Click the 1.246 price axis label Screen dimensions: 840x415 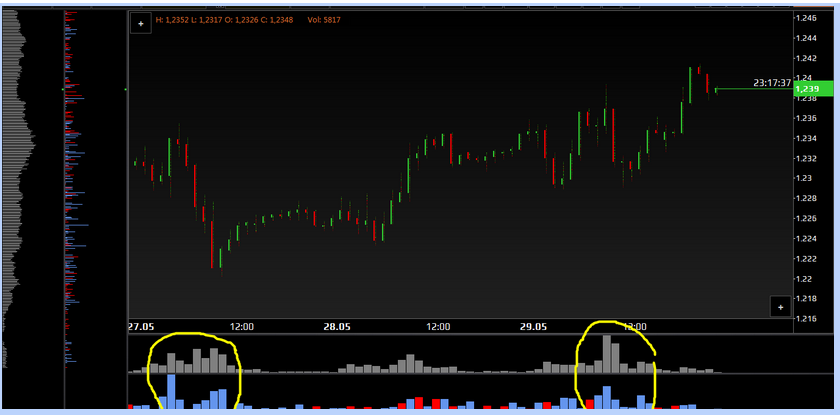pyautogui.click(x=806, y=18)
